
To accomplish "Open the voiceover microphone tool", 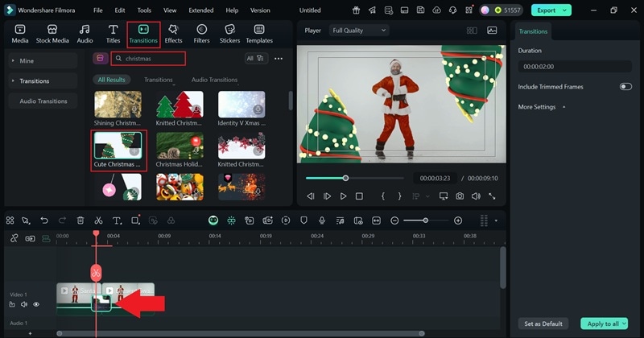I will 321,221.
